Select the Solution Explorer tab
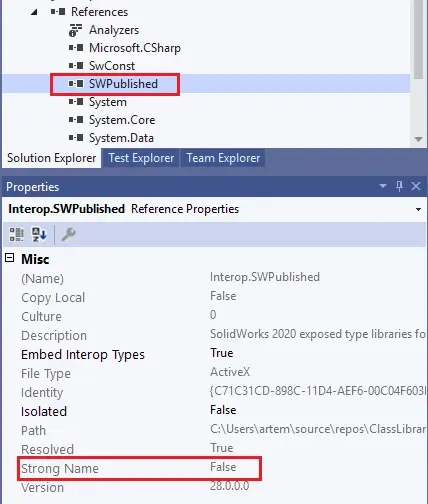The width and height of the screenshot is (428, 504). coord(52,158)
